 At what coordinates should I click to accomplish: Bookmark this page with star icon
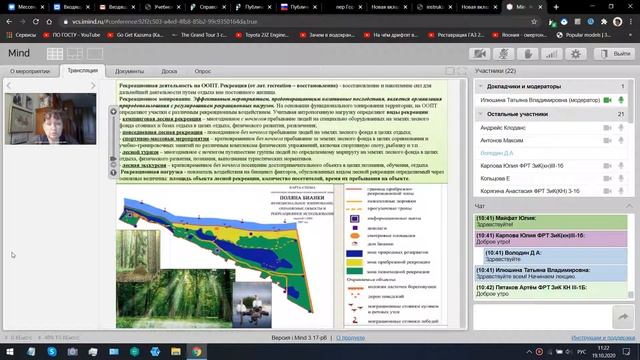[534, 22]
